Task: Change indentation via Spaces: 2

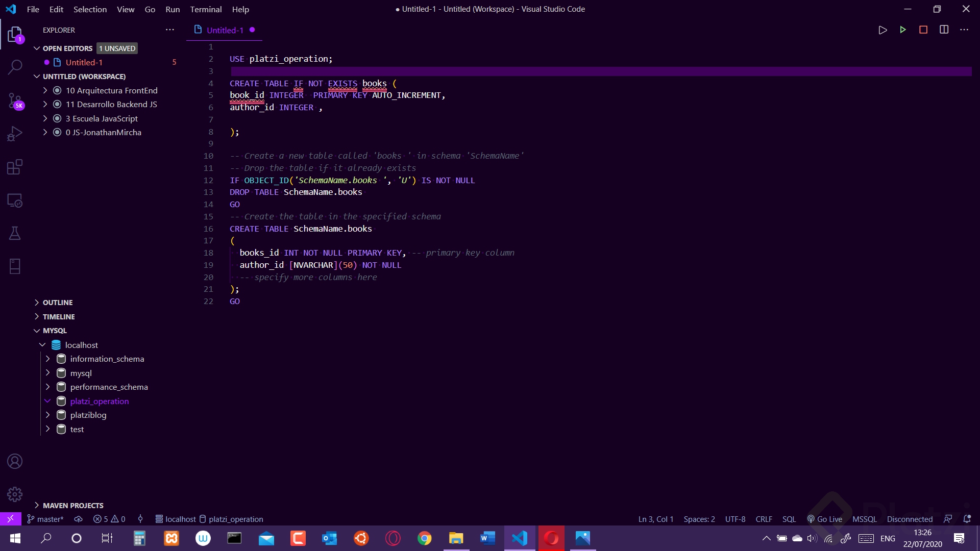Action: pyautogui.click(x=699, y=519)
